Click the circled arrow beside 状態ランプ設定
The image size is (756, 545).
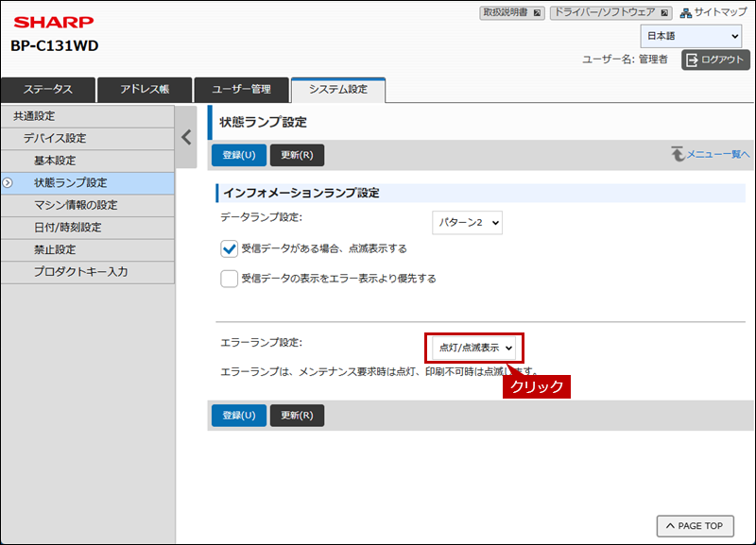pyautogui.click(x=8, y=182)
